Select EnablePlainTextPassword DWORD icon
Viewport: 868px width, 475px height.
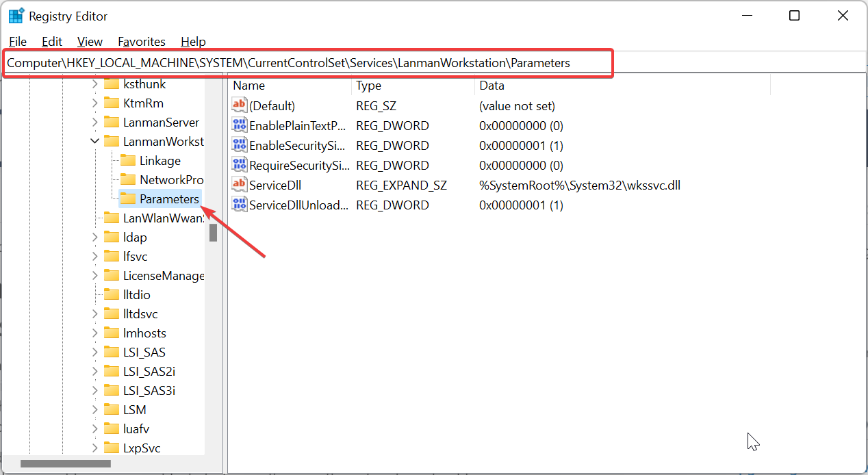(239, 125)
